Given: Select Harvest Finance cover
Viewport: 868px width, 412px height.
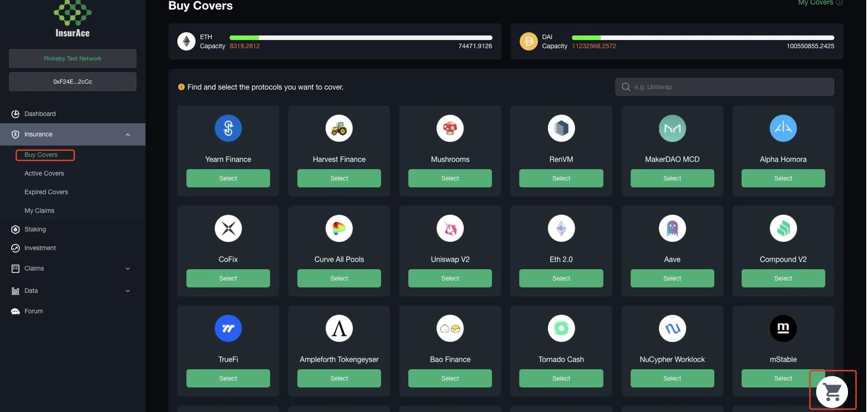Looking at the screenshot, I should pos(339,178).
